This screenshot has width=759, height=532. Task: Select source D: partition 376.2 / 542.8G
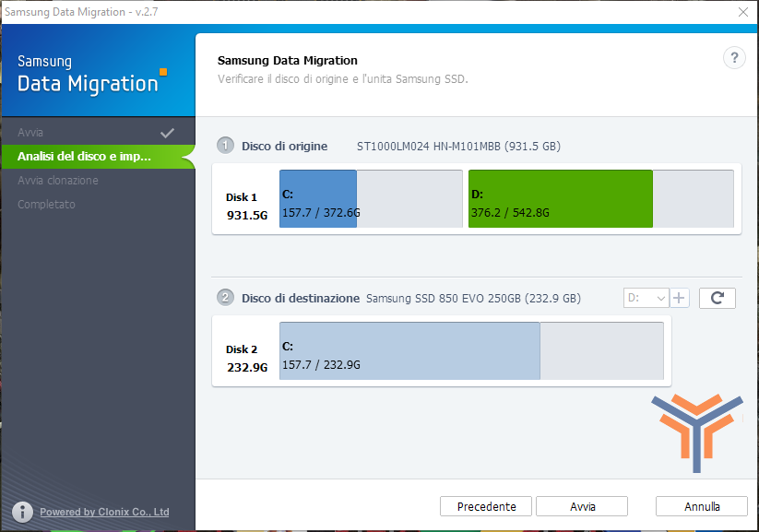click(601, 198)
